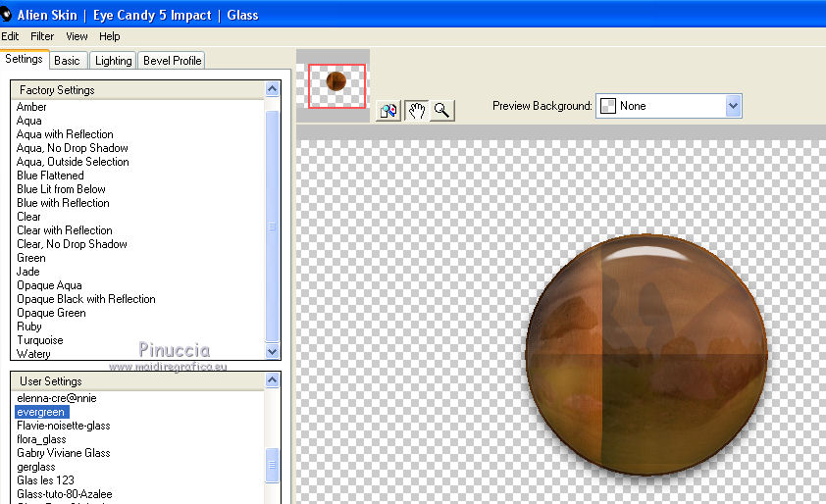This screenshot has height=504, width=826.
Task: Select the Opaque Green preset
Action: click(51, 313)
